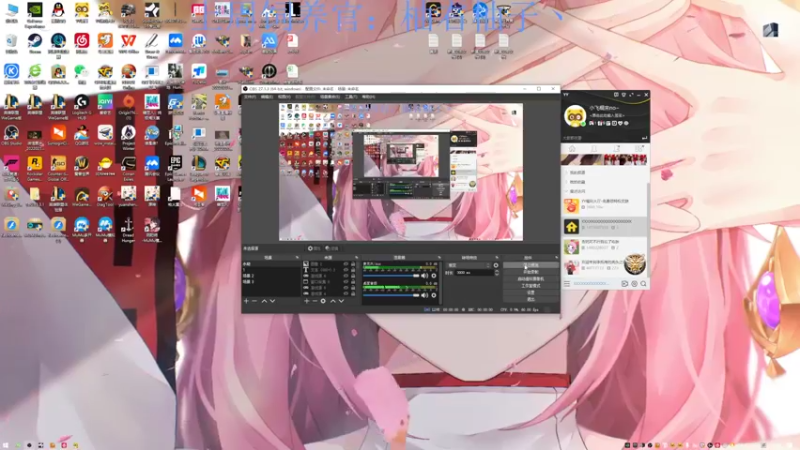This screenshot has width=800, height=450.
Task: Move the selected scene up
Action: [264, 301]
